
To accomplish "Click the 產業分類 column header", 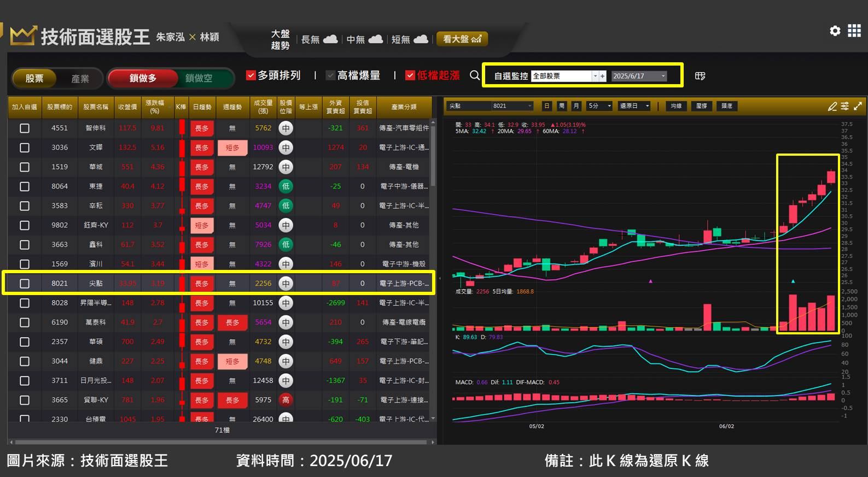I will 404,107.
